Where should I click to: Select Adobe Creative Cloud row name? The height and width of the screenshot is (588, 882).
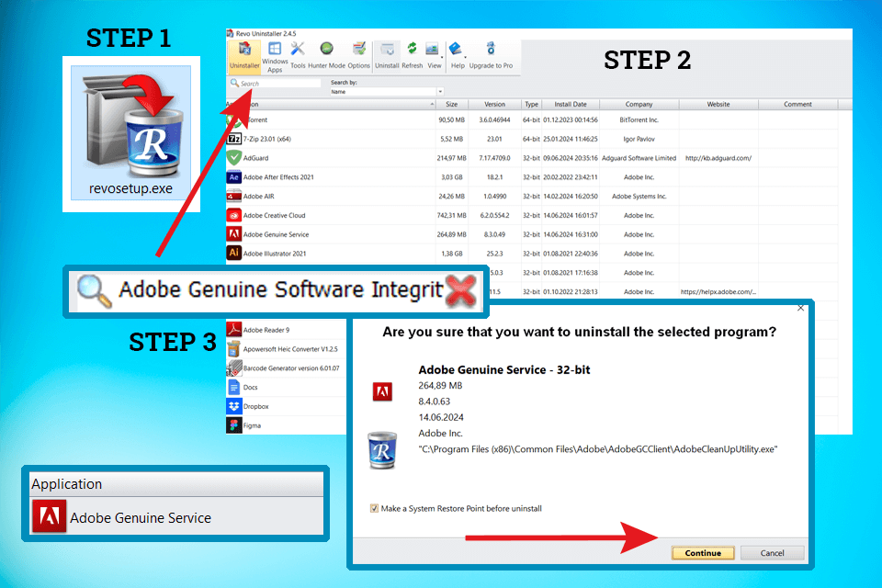(x=274, y=216)
